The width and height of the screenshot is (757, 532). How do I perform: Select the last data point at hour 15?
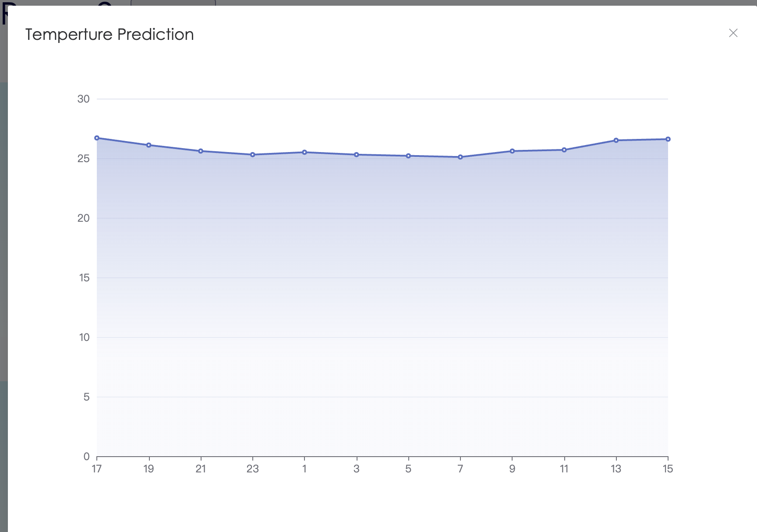point(668,139)
